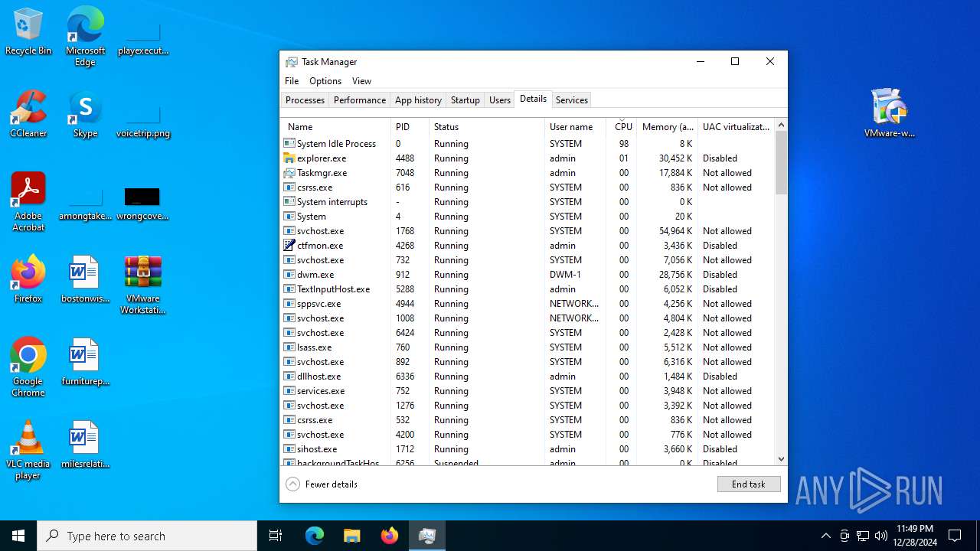The width and height of the screenshot is (980, 551).
Task: Sort by the User name column header
Action: (575, 126)
